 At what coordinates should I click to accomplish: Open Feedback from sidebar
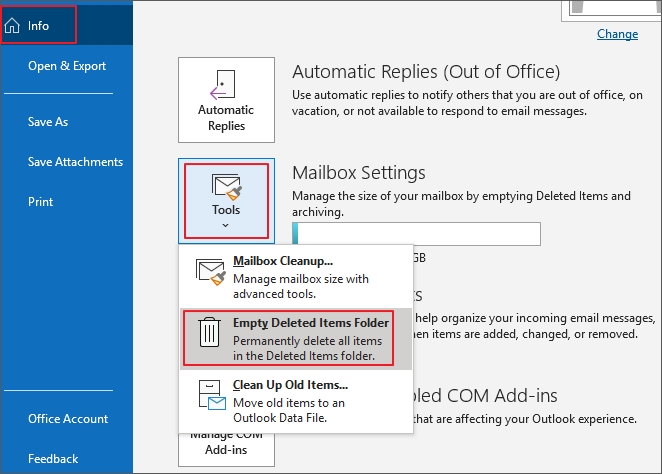tap(53, 459)
